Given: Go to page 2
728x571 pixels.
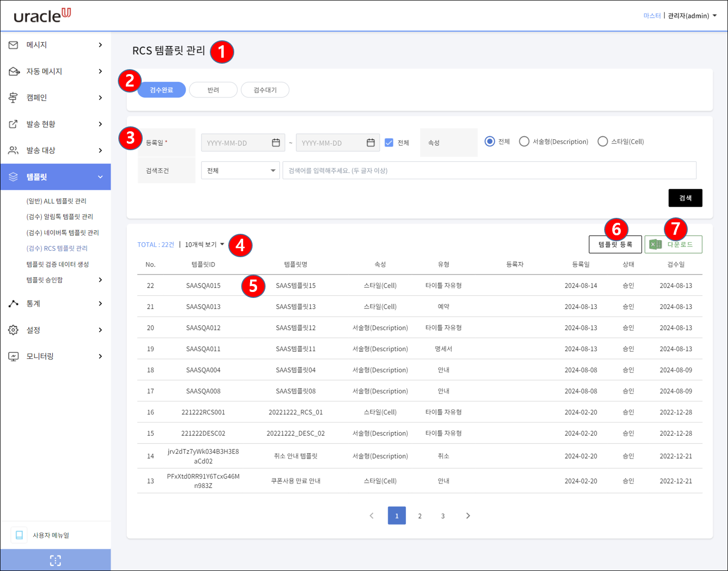Looking at the screenshot, I should tap(420, 516).
